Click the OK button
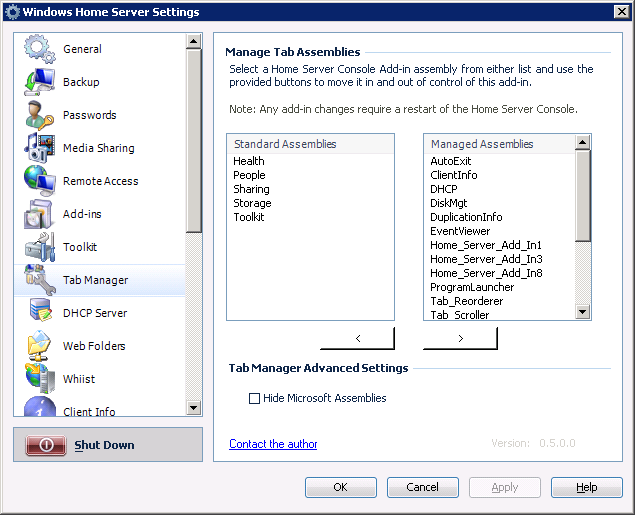 (341, 487)
